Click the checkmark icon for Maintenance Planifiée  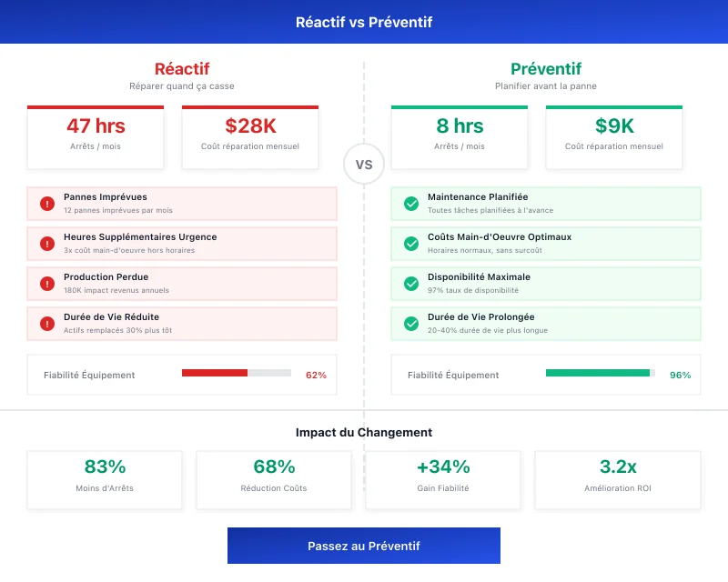point(410,203)
